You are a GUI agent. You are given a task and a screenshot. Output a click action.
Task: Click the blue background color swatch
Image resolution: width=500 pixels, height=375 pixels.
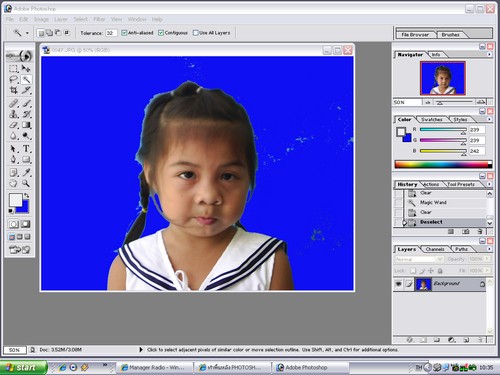(23, 206)
